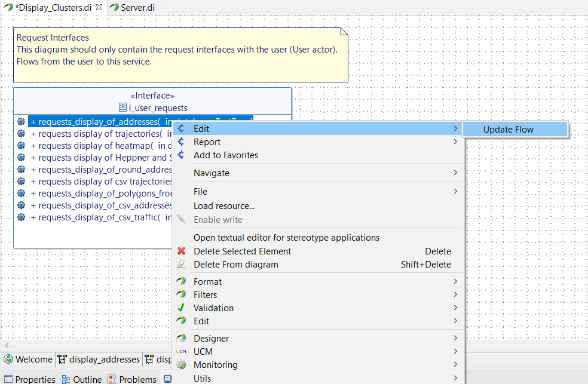Click the Designer menu icon

pos(181,338)
